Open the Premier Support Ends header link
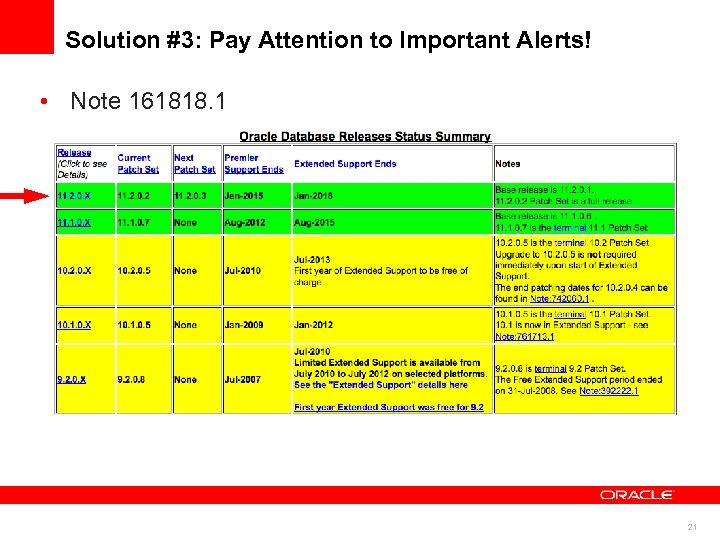 tap(254, 169)
